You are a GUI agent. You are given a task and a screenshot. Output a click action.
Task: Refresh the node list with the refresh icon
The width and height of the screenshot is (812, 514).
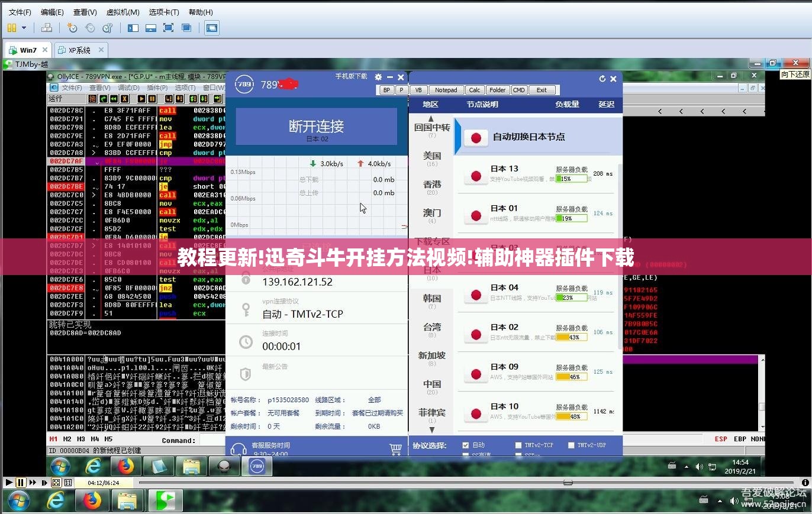[x=602, y=78]
